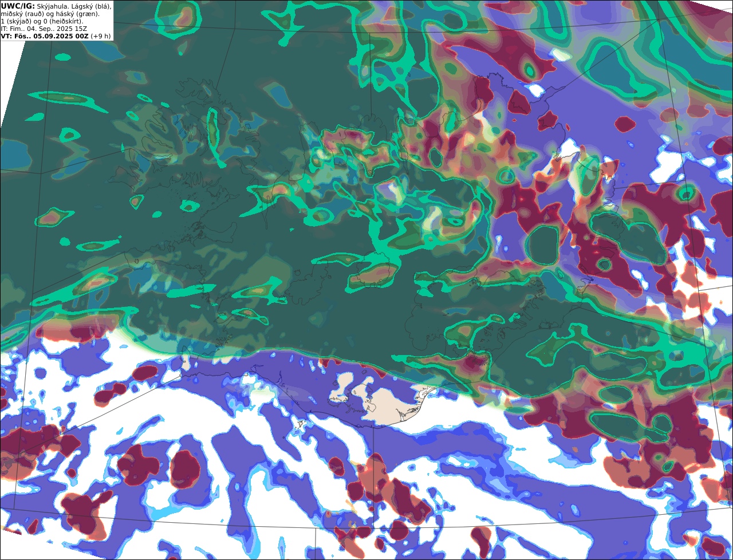The image size is (733, 560).
Task: Click the "(+9 h)" forecast offset text
Action: (x=101, y=36)
